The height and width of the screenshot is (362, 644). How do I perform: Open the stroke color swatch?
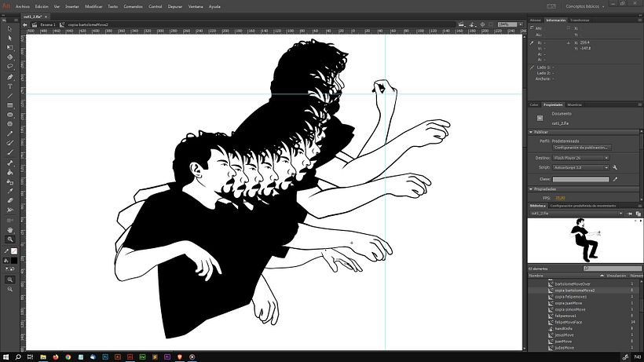pyautogui.click(x=14, y=251)
